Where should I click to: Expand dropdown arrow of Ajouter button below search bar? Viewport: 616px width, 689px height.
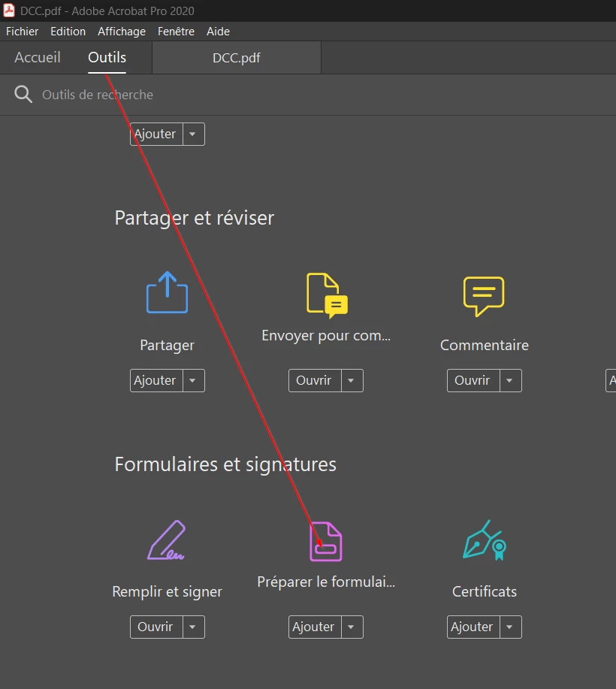click(193, 134)
